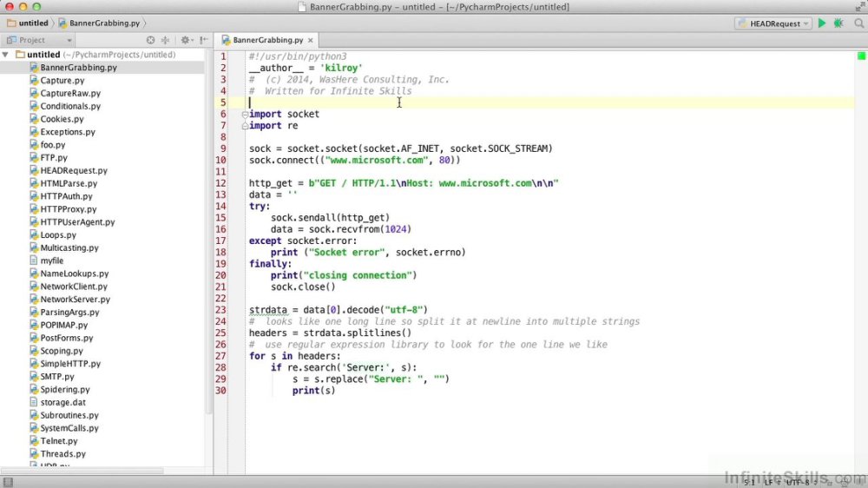The width and height of the screenshot is (868, 488).
Task: Click the underlined strdata variable
Action: click(x=268, y=310)
